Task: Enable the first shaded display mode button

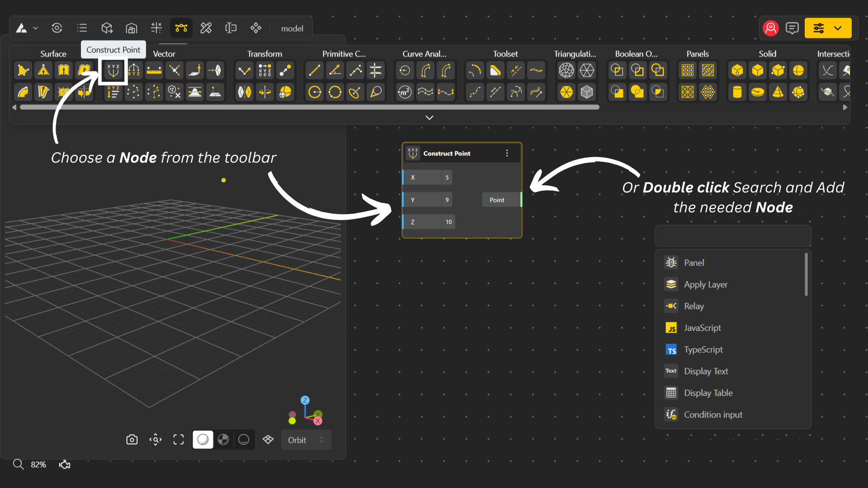Action: click(203, 440)
